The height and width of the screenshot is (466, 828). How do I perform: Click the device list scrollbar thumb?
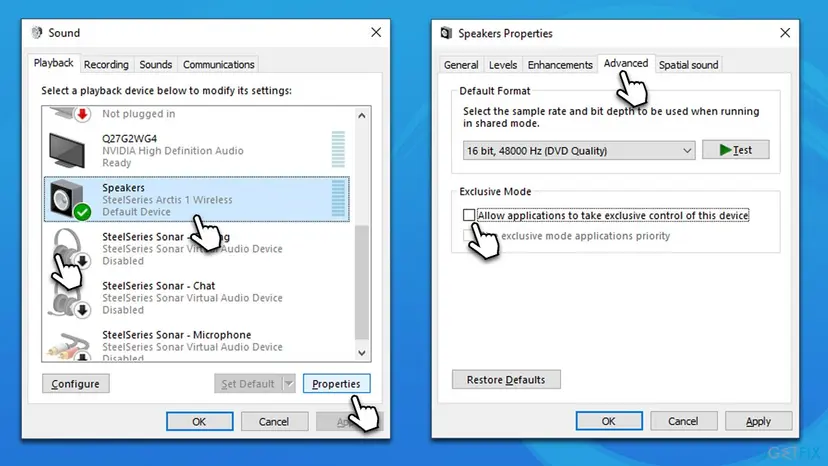[362, 283]
